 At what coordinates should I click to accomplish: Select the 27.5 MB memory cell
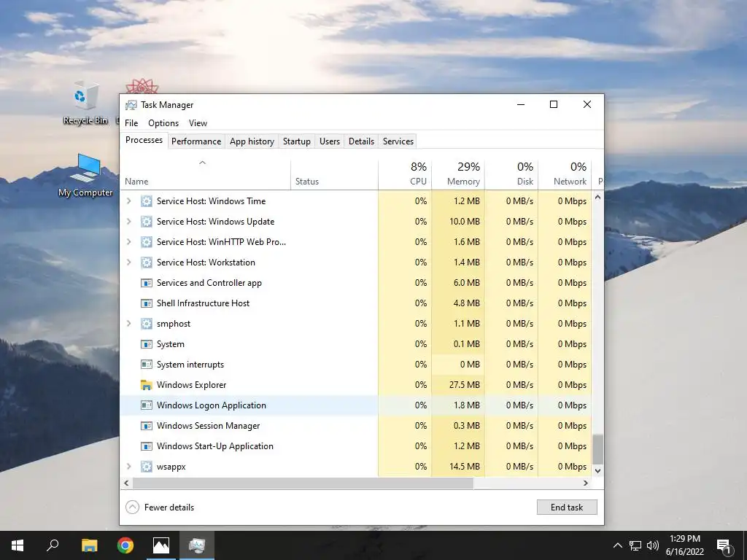458,385
